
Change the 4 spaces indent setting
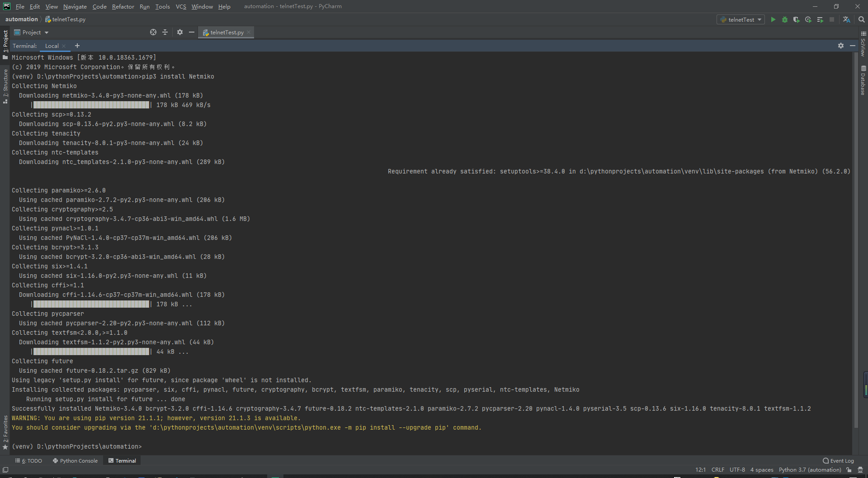click(762, 470)
